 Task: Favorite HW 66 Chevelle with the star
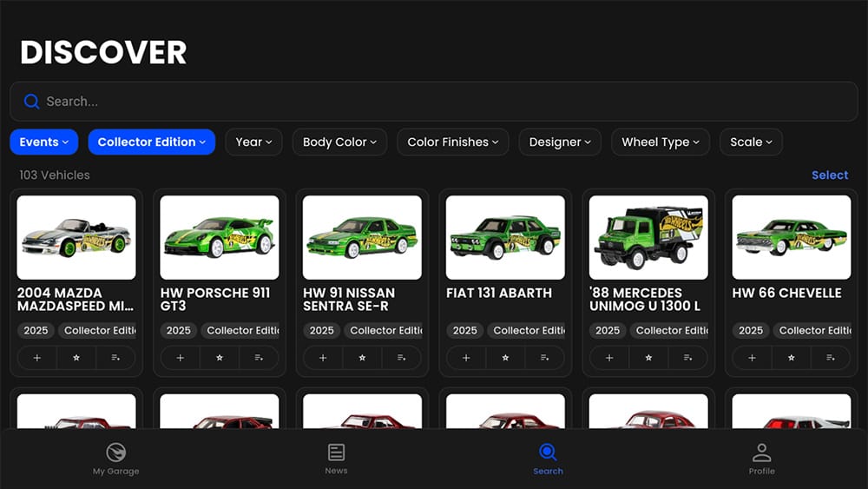[x=791, y=358]
